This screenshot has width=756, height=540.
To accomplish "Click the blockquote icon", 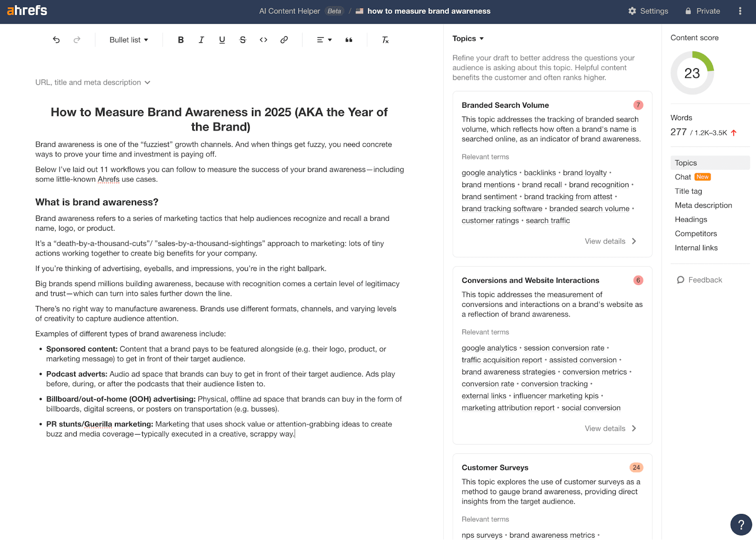I will point(349,40).
